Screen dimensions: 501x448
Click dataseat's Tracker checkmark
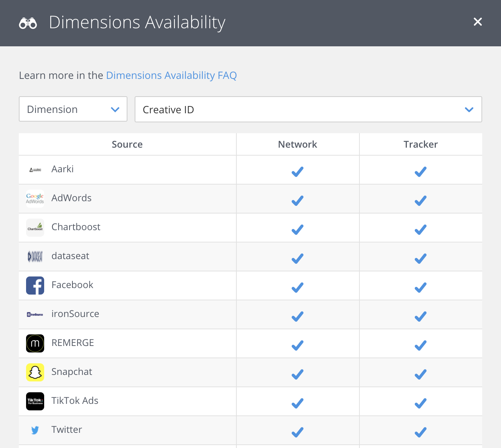(421, 258)
